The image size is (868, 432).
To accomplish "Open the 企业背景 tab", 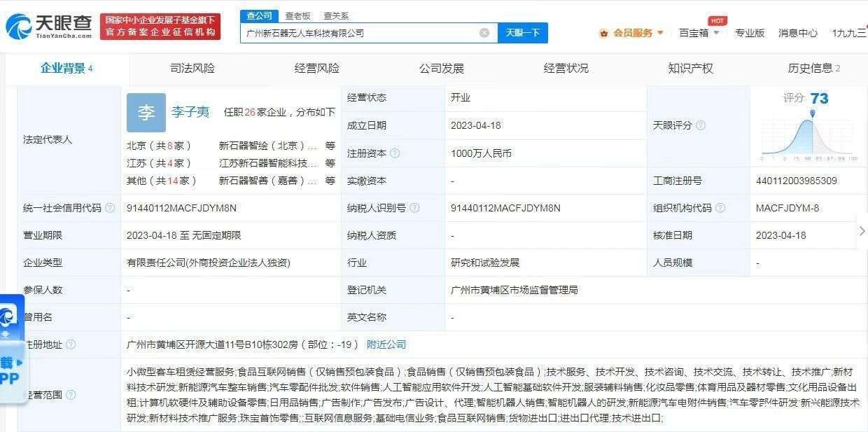I will (66, 68).
